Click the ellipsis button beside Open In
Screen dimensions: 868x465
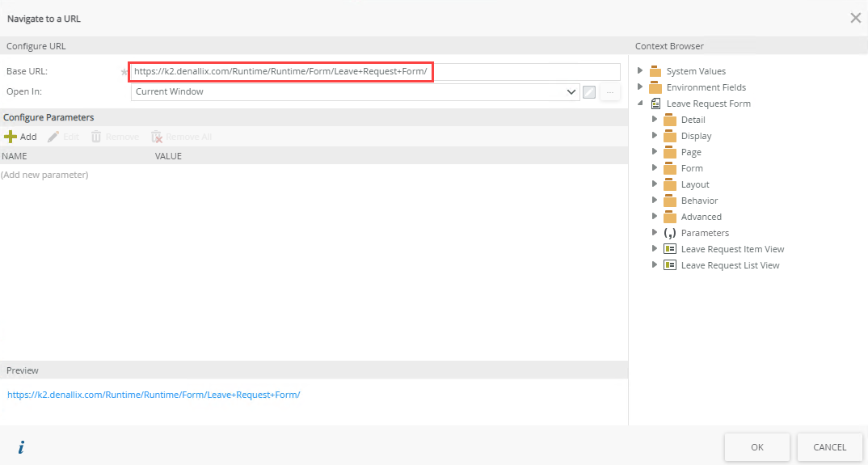[610, 92]
